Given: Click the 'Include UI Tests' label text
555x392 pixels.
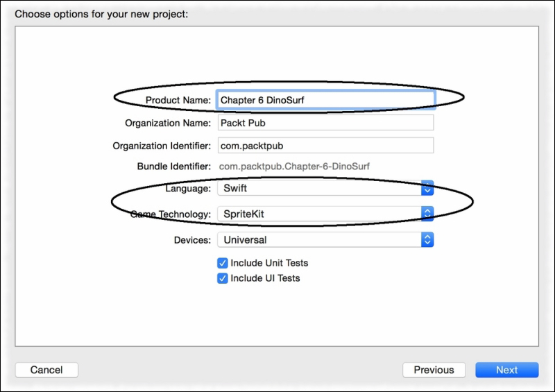Looking at the screenshot, I should pos(265,278).
